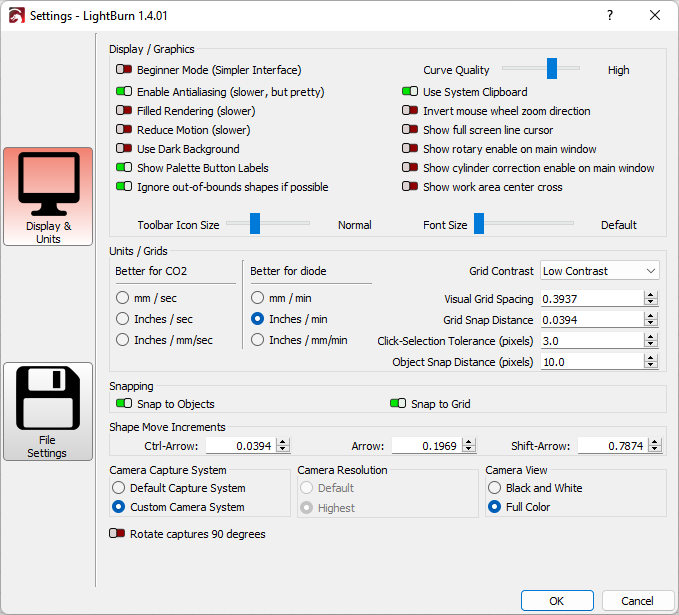Toggle Snap to Grid switch

coord(398,404)
